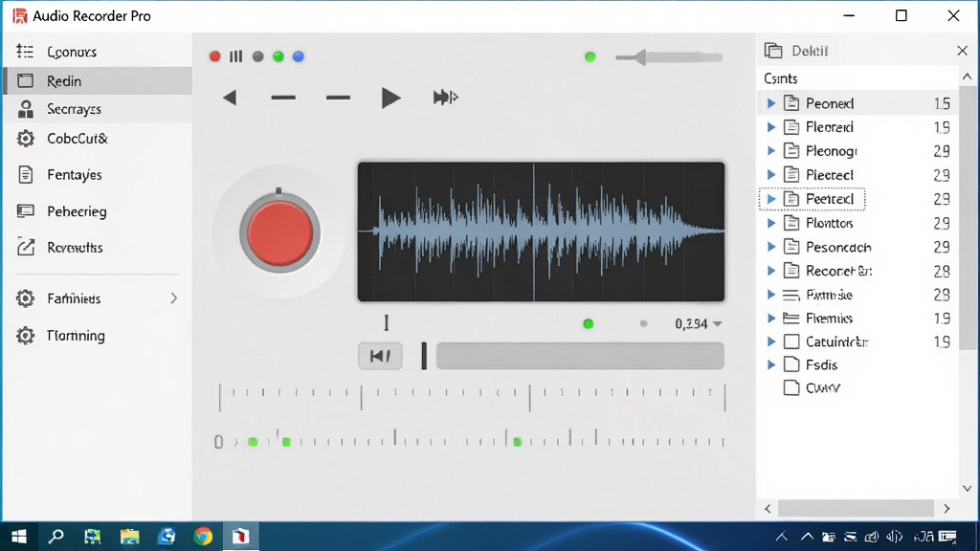Click panel scrollbar down arrow
This screenshot has width=980, height=551.
click(x=968, y=489)
